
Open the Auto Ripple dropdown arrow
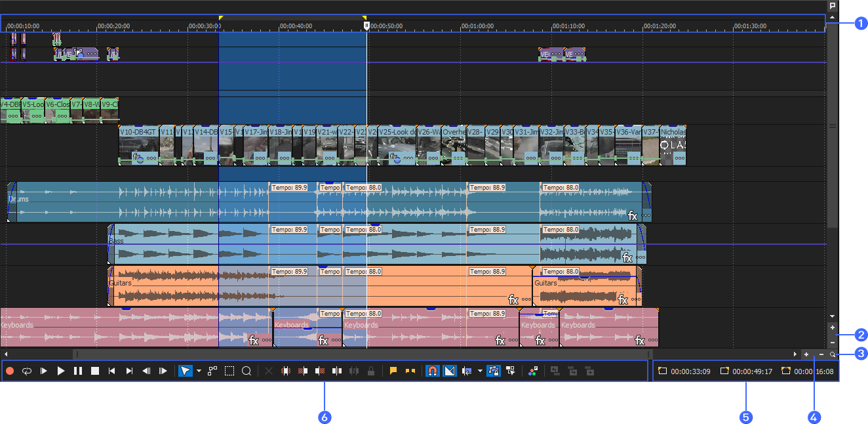pos(480,371)
